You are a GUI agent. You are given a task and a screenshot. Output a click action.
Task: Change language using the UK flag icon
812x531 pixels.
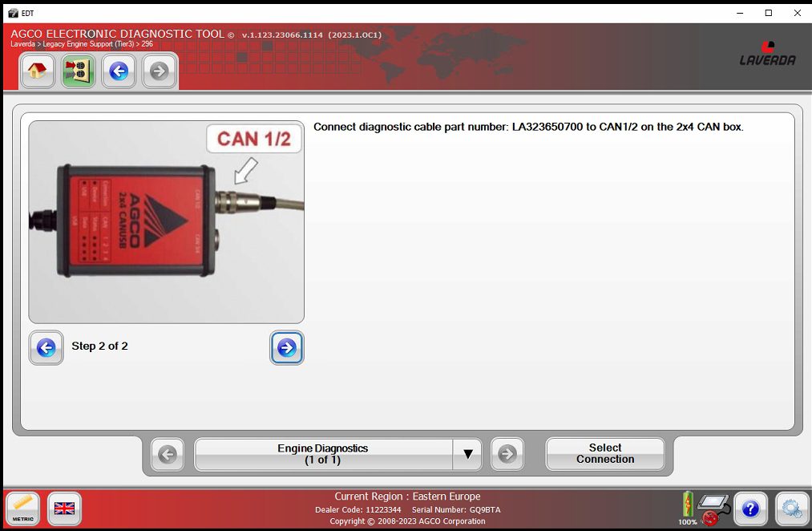pyautogui.click(x=63, y=509)
